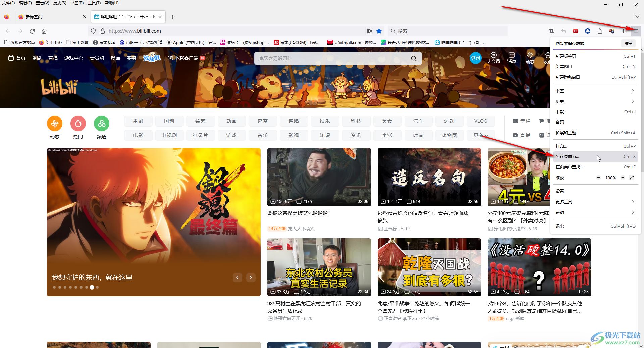Expand the 更多 category dropdown
This screenshot has height=348, width=644.
pos(480,135)
